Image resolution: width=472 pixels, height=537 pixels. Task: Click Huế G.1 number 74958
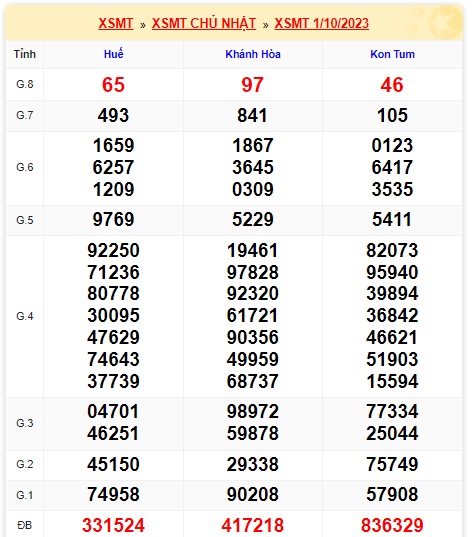click(x=113, y=494)
